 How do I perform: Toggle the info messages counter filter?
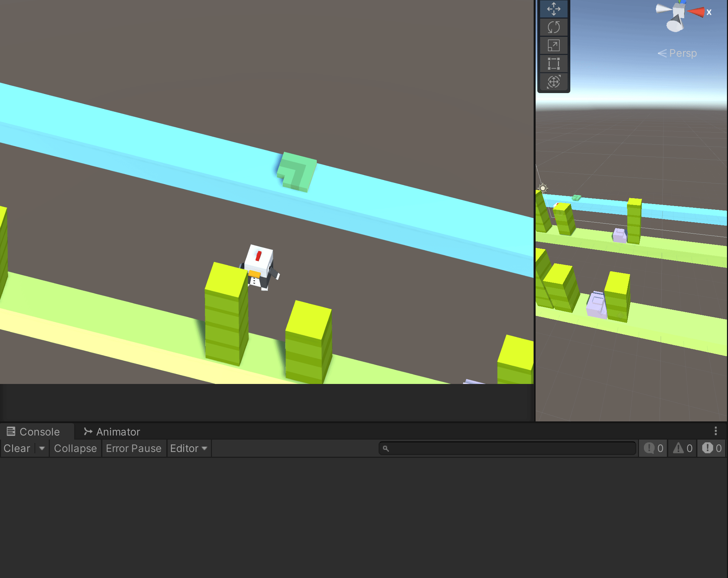pos(653,448)
